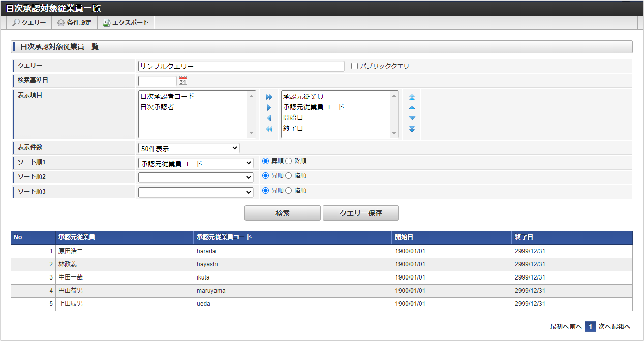Move selected display item up one
The height and width of the screenshot is (341, 644).
point(412,108)
